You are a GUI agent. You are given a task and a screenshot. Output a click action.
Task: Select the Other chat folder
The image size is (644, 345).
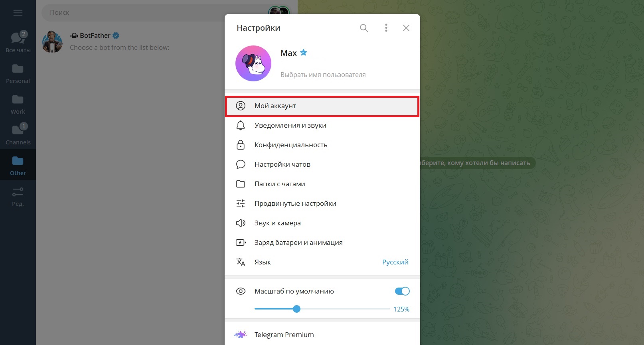point(18,165)
